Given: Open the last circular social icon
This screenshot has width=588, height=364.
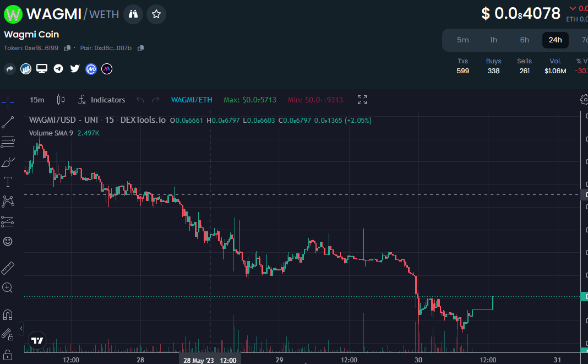Looking at the screenshot, I should click(x=107, y=69).
